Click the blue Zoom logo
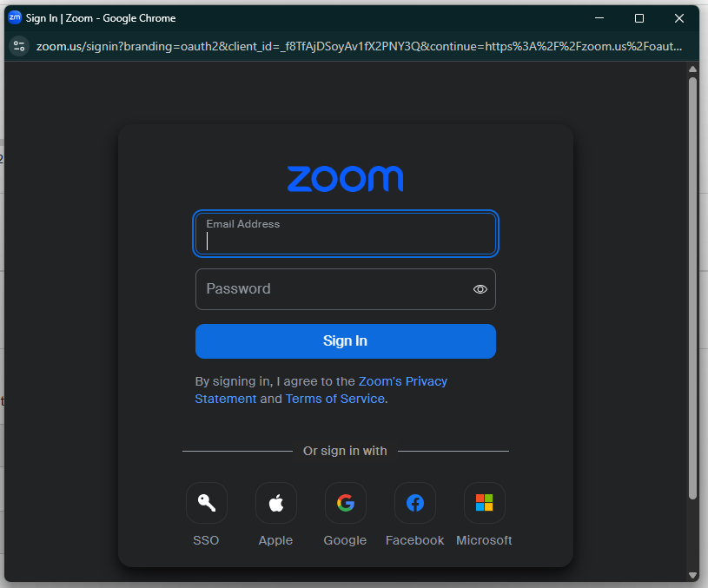This screenshot has width=708, height=588. pos(346,178)
